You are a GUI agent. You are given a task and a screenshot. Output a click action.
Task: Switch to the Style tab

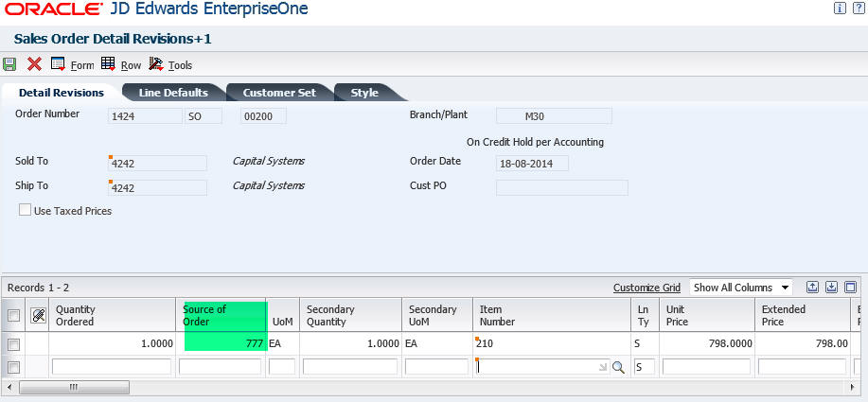[364, 93]
